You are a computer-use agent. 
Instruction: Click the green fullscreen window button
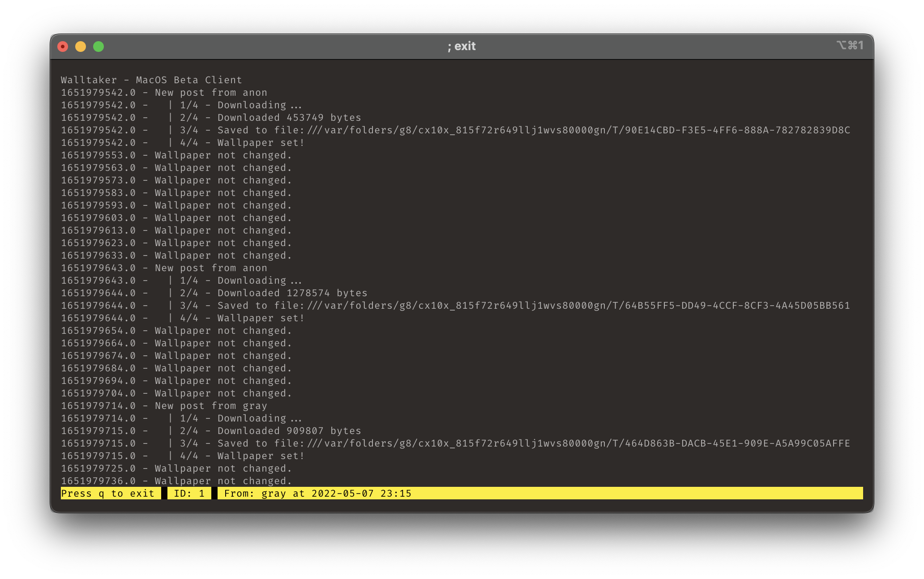(x=98, y=47)
